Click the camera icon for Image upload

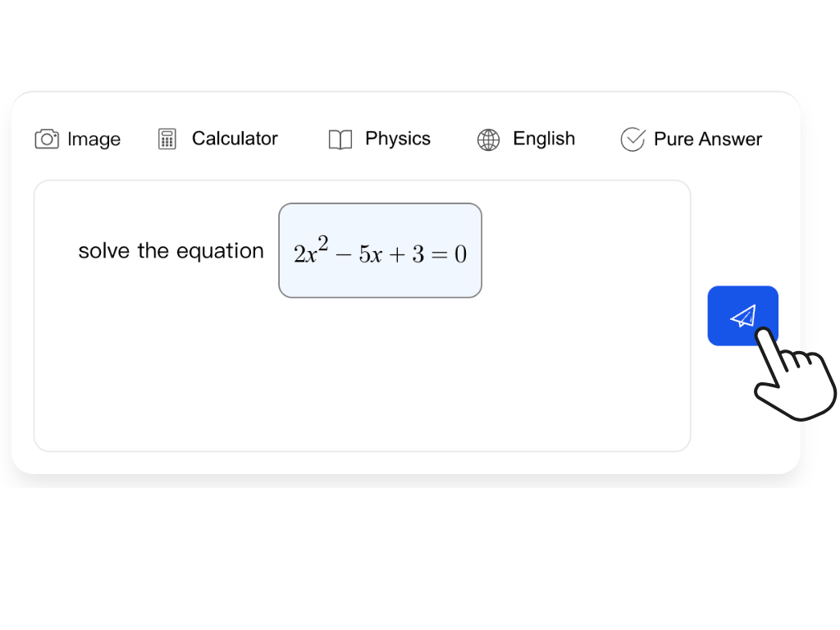click(47, 139)
